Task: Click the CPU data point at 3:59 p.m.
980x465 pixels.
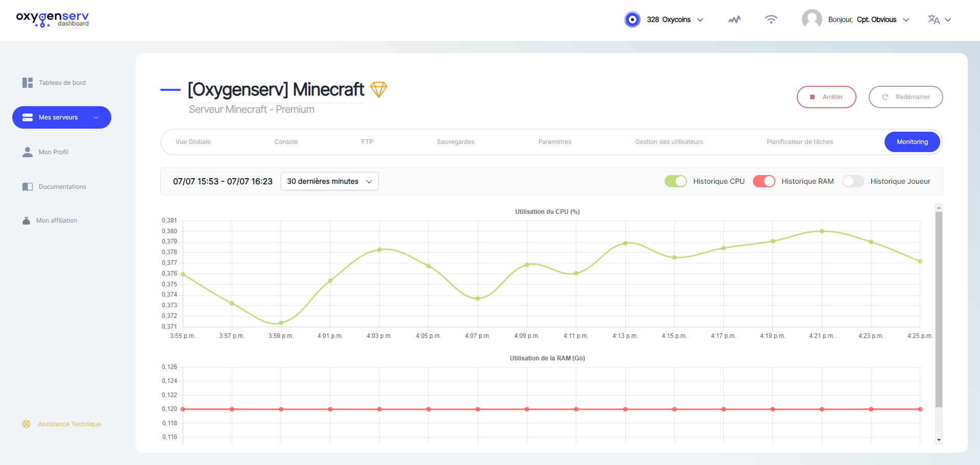Action: [x=281, y=323]
